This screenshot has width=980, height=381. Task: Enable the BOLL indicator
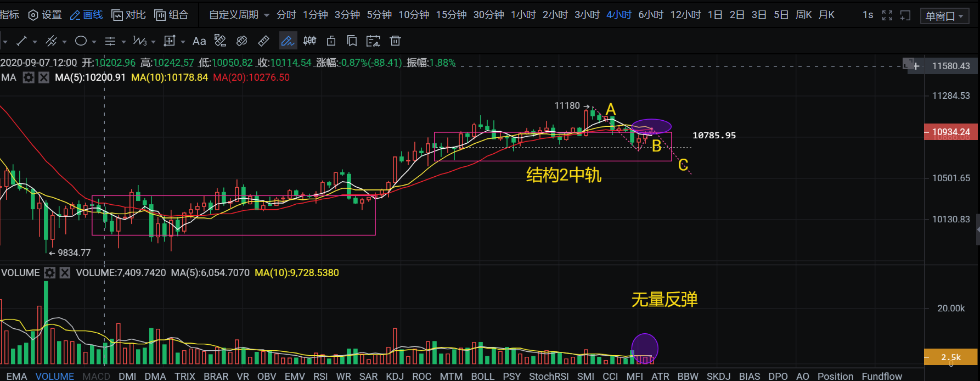point(482,376)
